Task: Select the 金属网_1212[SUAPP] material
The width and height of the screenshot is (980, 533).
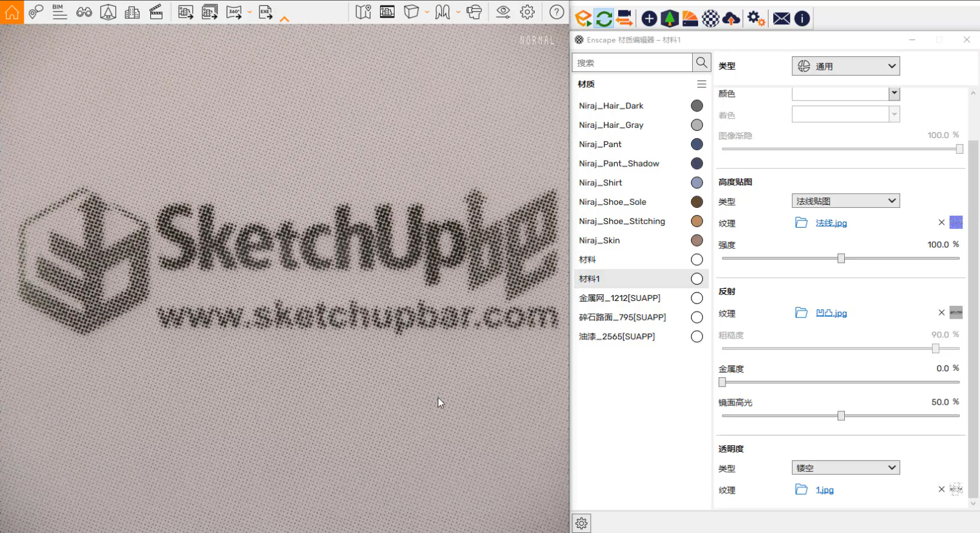Action: tap(641, 298)
